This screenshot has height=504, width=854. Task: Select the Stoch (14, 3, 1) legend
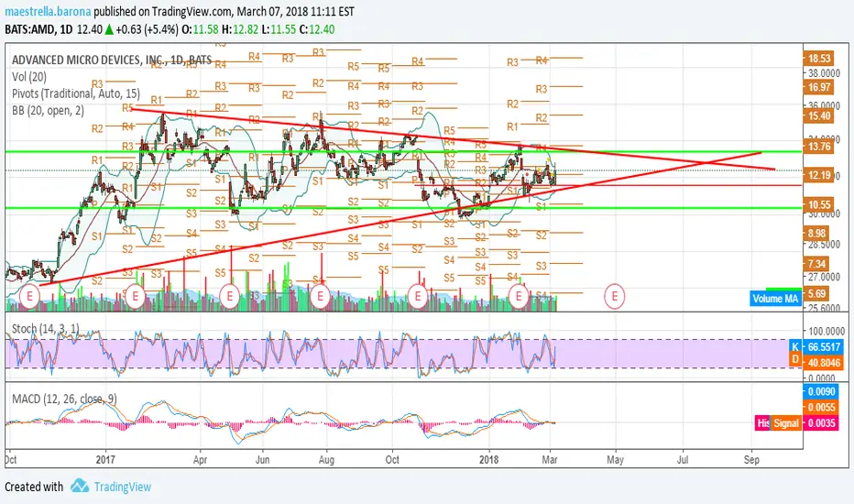pos(45,329)
